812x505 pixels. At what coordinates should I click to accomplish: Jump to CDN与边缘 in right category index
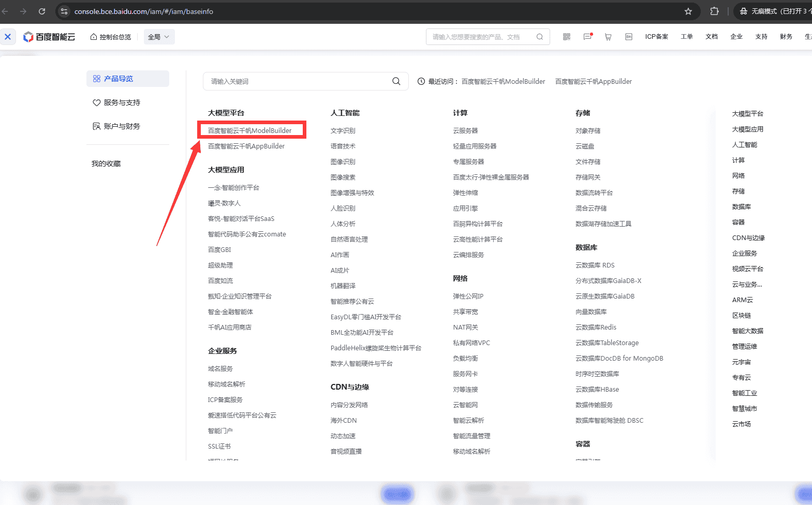748,237
